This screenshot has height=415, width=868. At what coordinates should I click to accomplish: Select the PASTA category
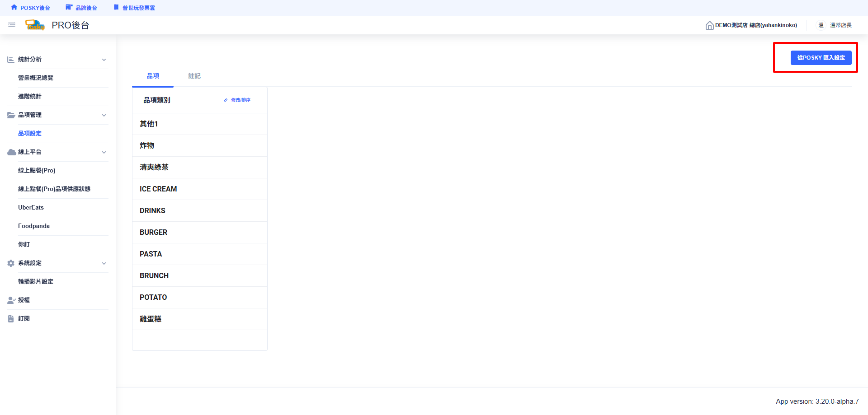point(200,254)
